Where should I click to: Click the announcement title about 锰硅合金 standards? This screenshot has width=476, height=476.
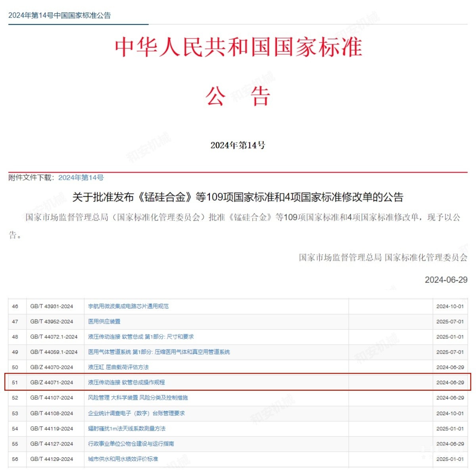click(238, 197)
